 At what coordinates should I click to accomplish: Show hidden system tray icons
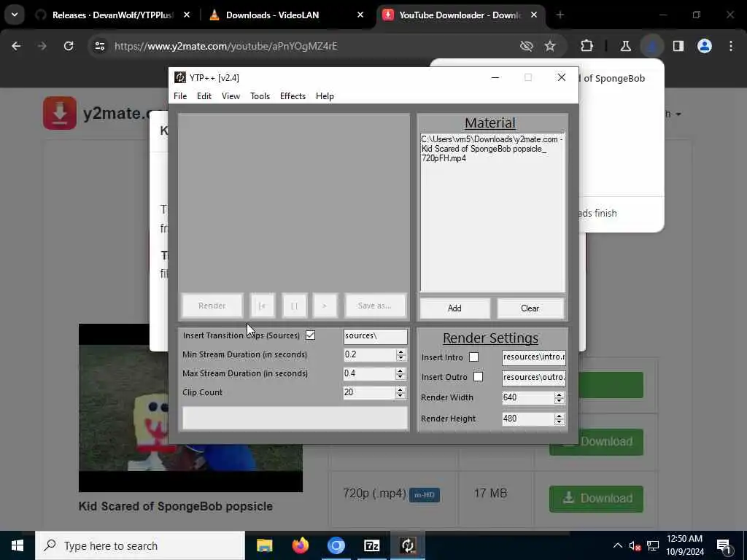[x=618, y=545]
